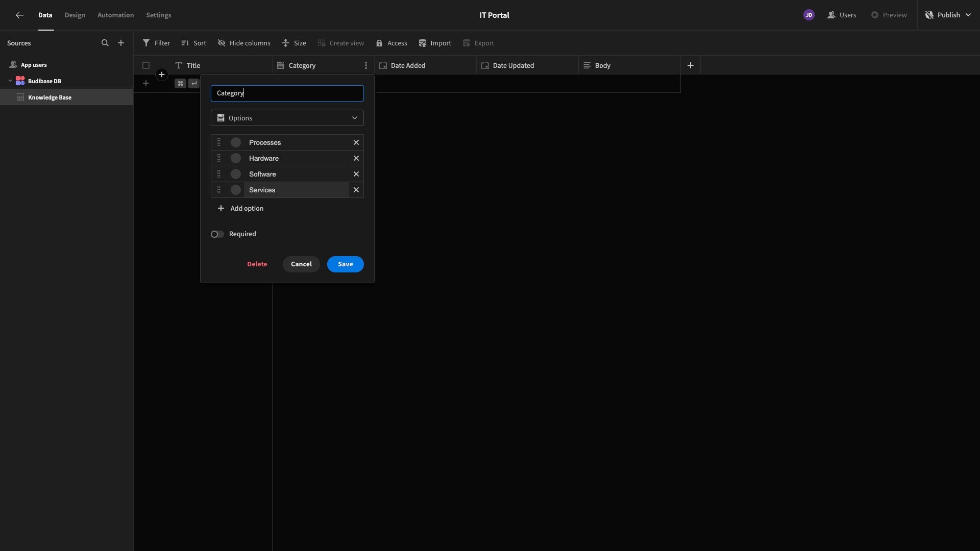Search sources with magnifier icon

pos(105,43)
